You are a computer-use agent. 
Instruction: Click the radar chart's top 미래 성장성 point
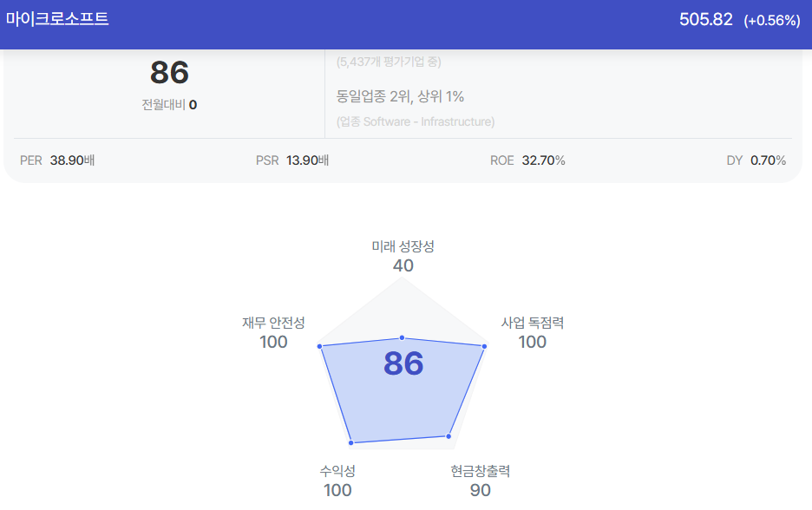[402, 337]
